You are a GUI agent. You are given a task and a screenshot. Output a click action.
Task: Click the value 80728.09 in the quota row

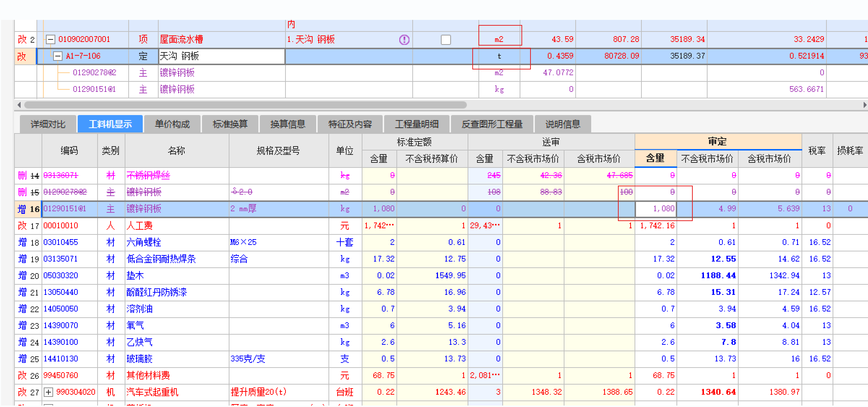click(622, 56)
